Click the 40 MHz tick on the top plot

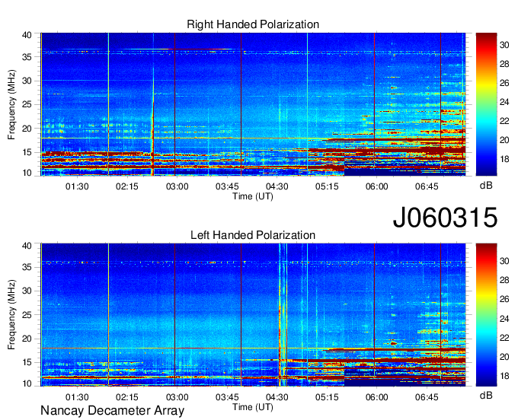27,35
